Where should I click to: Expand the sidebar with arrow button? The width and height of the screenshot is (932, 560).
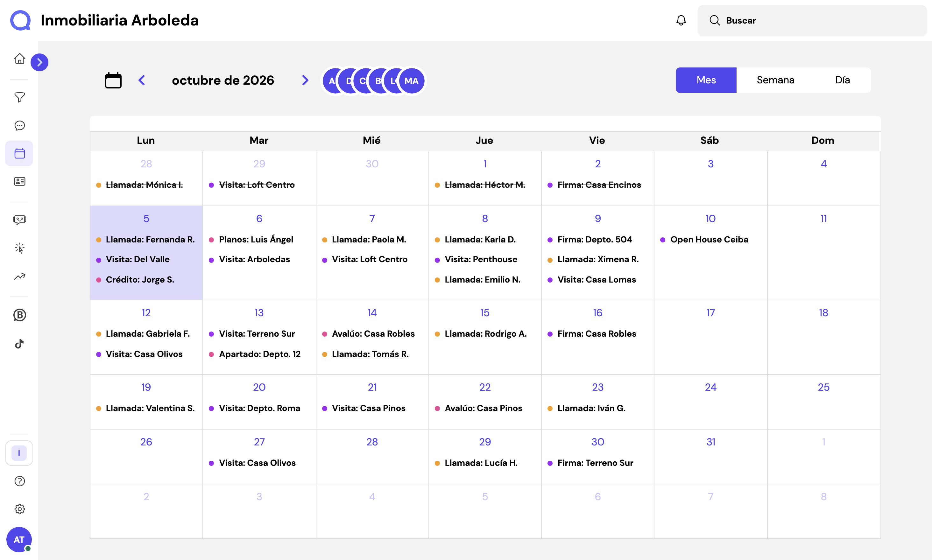tap(40, 62)
